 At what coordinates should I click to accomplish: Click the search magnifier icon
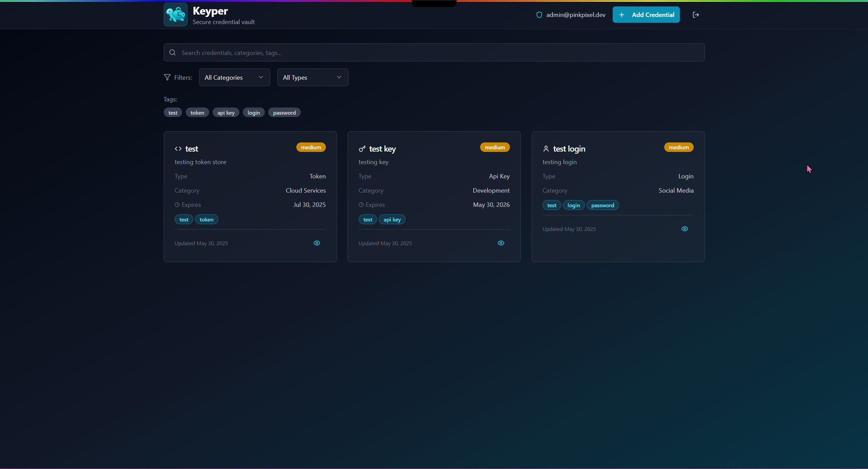172,53
